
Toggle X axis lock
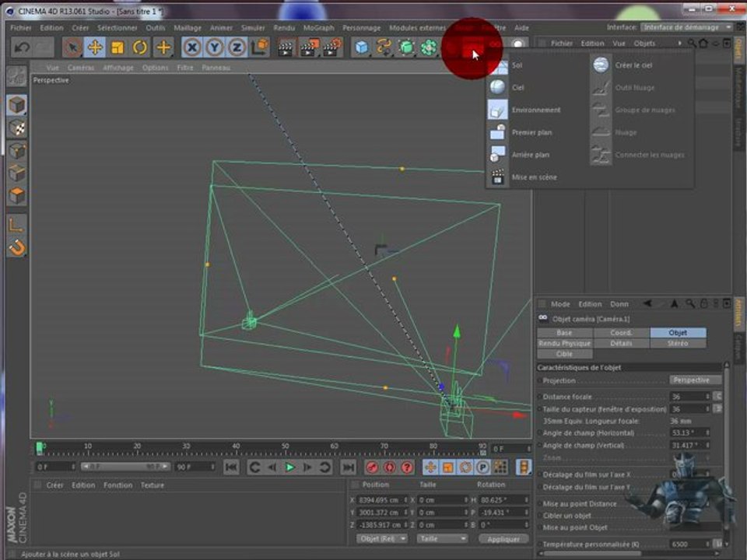tap(191, 47)
